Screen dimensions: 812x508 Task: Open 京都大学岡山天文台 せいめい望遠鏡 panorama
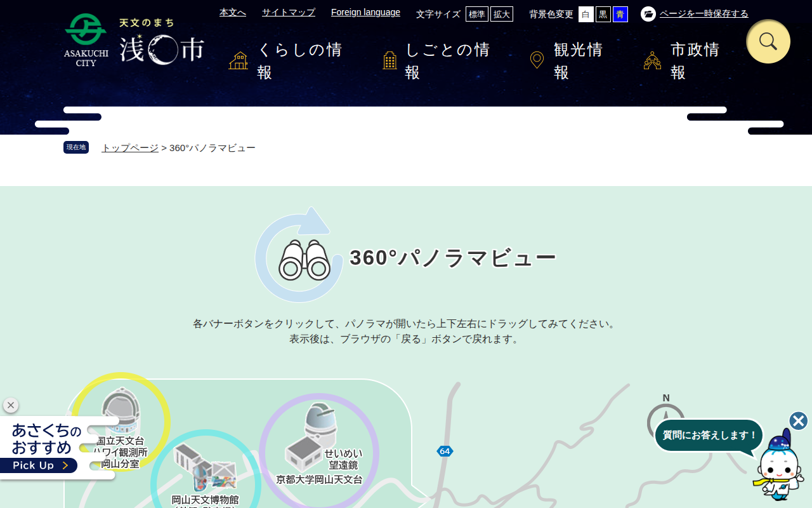coord(319,451)
